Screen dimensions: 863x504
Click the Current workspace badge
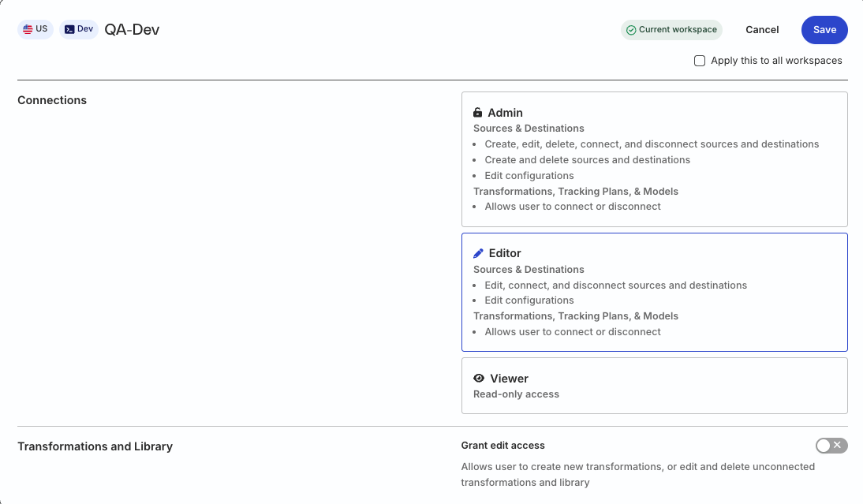[671, 29]
